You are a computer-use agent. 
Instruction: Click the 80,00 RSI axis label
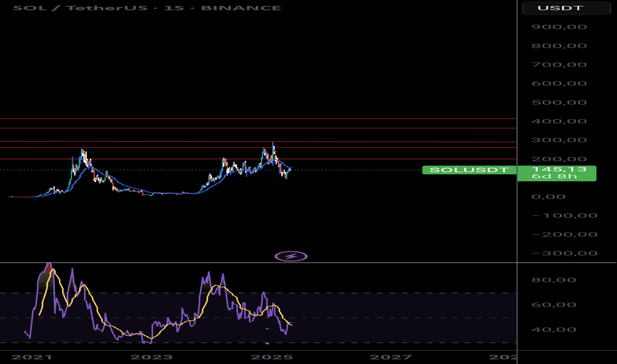[553, 280]
